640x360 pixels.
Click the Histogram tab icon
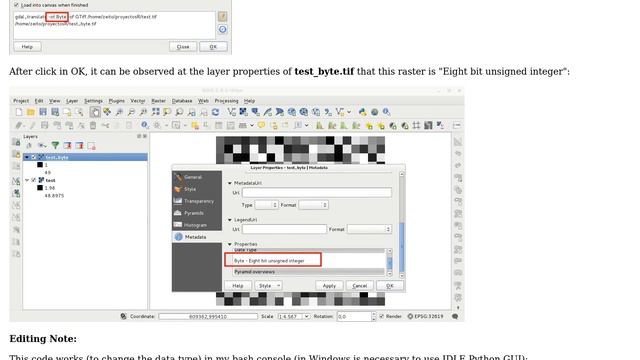(178, 225)
